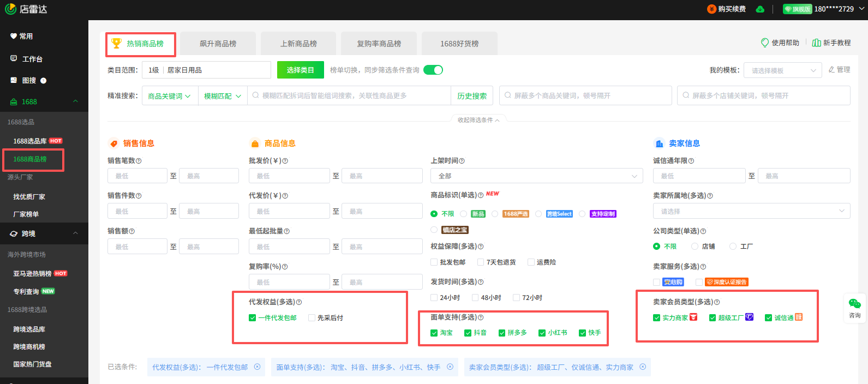Click the WeChat 咨询 icon

click(854, 304)
